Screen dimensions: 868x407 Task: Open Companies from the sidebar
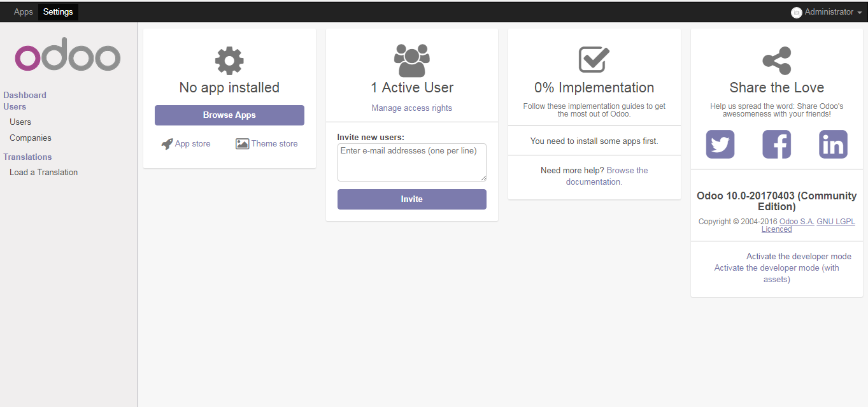click(30, 138)
